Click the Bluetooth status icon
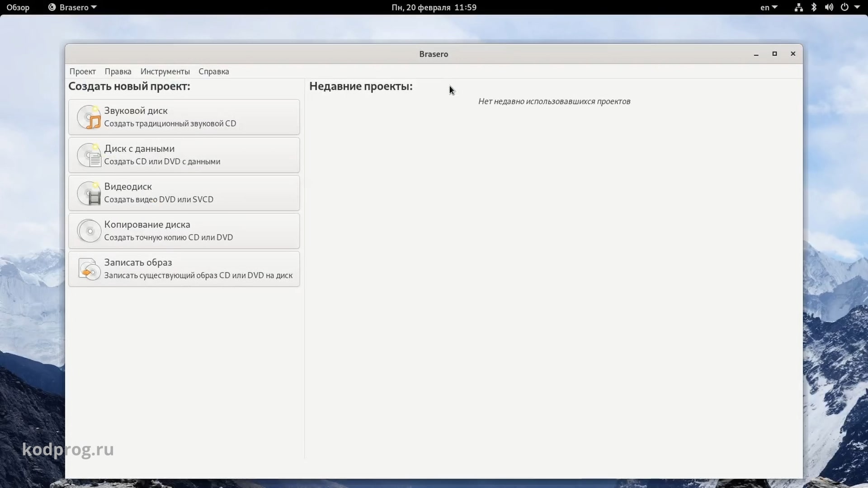Viewport: 868px width, 488px height. click(814, 7)
